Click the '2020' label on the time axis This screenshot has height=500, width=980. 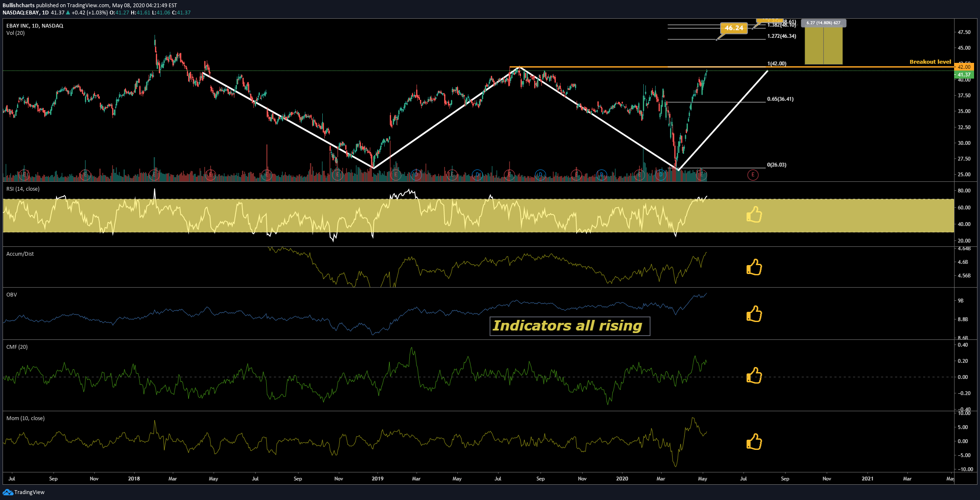point(622,479)
